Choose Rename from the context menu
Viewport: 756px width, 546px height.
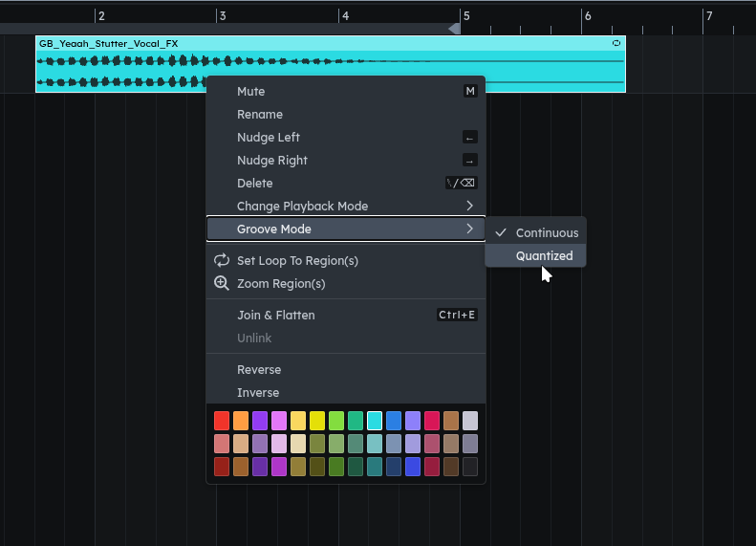(x=346, y=115)
